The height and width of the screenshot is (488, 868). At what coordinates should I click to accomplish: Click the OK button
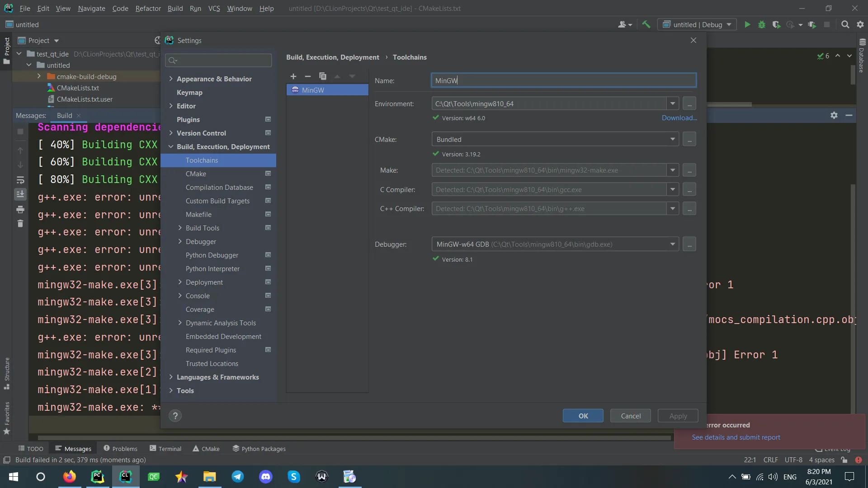click(x=583, y=416)
